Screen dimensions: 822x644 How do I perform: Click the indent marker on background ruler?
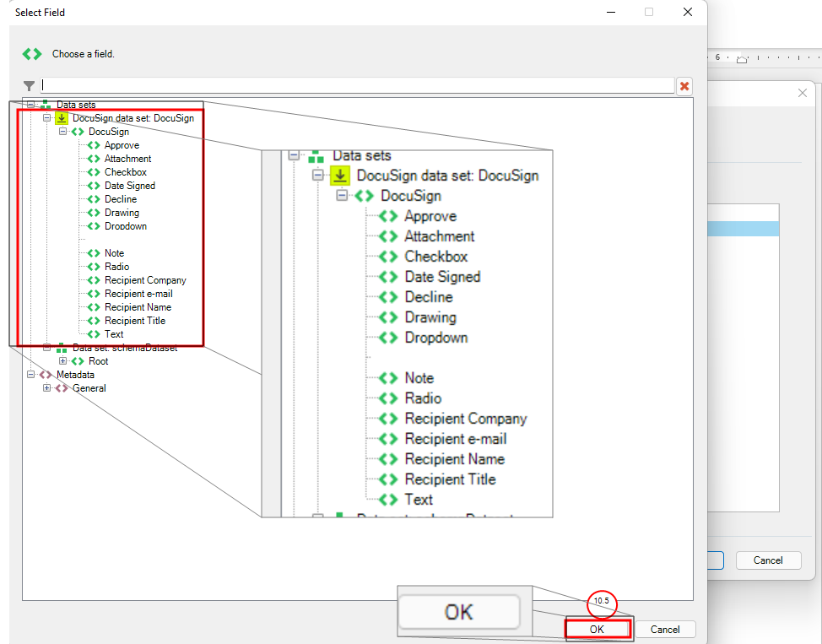(742, 59)
